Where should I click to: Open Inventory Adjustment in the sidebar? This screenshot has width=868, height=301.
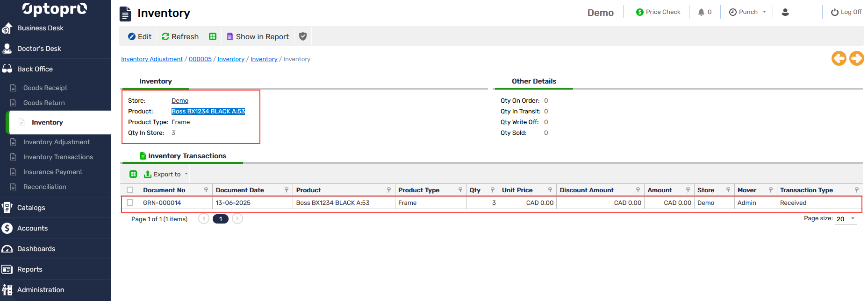56,142
